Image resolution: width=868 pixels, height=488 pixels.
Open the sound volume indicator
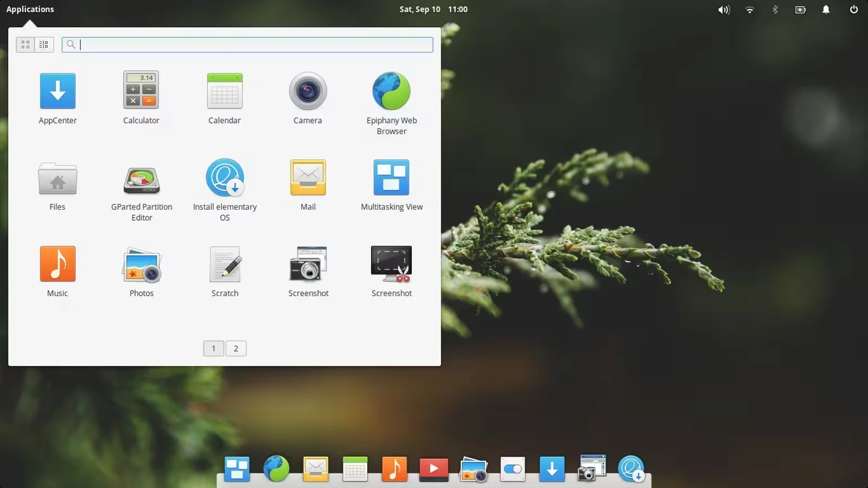[724, 10]
